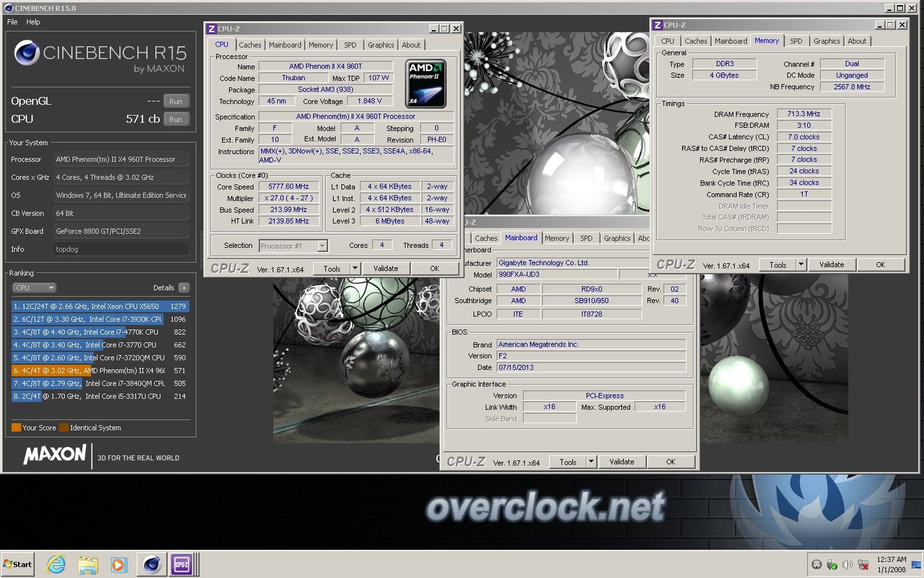
Task: Open Tools dropdown arrow in Memory window
Action: coord(800,265)
